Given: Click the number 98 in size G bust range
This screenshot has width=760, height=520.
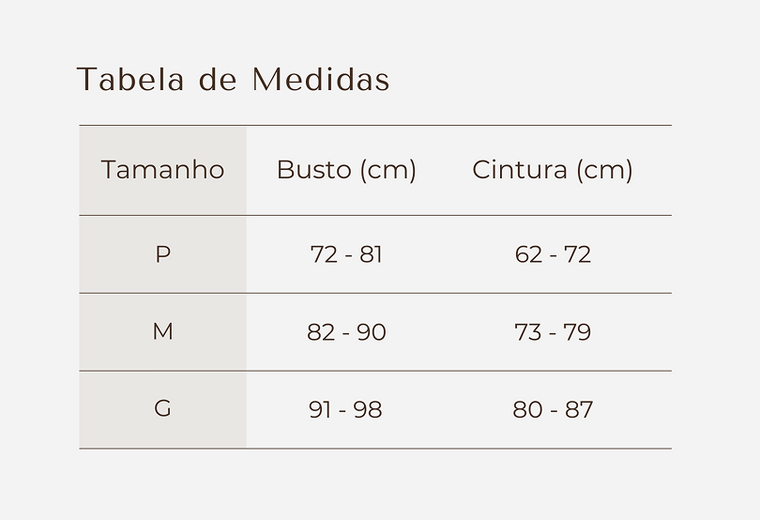Looking at the screenshot, I should (x=369, y=409).
